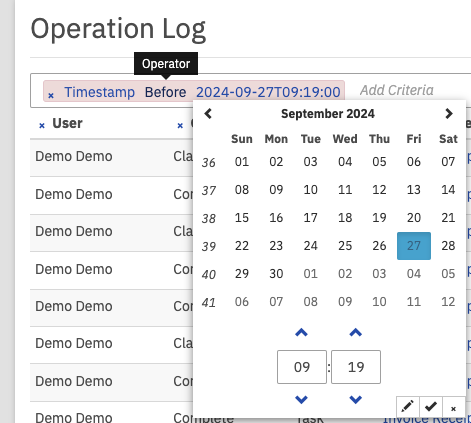
Task: Click the Timestamp criterion type
Action: pos(99,92)
